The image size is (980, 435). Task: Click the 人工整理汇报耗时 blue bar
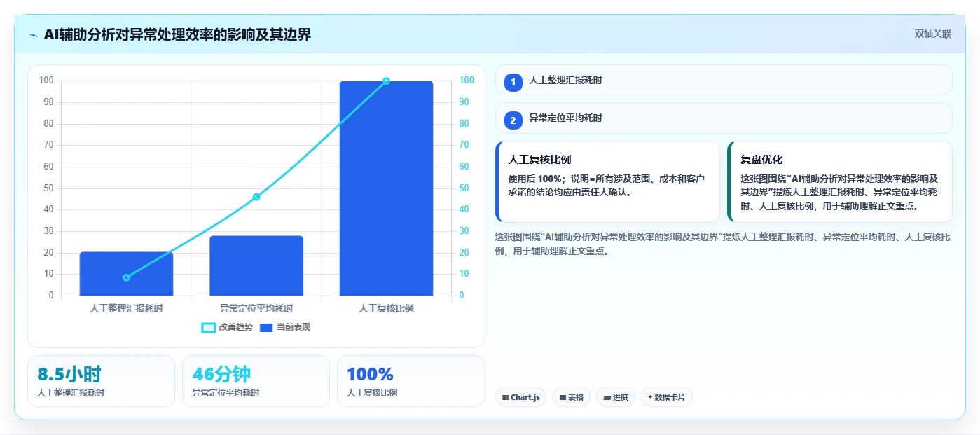pos(126,274)
